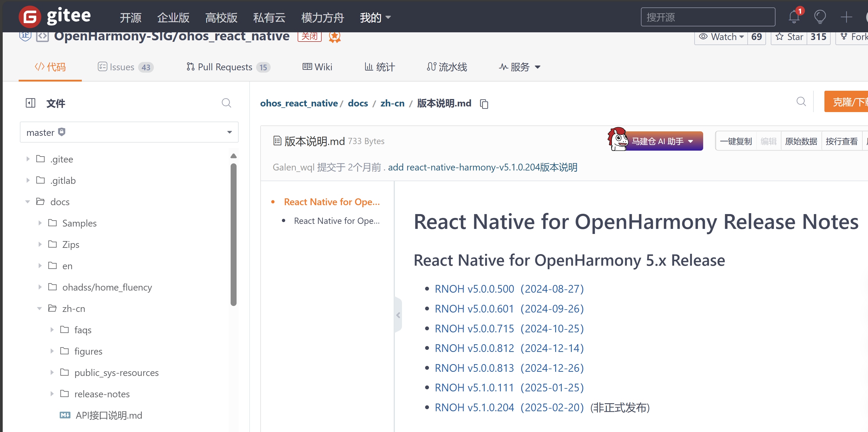The height and width of the screenshot is (432, 868).
Task: Click 企业版 in the top navigation
Action: [173, 17]
